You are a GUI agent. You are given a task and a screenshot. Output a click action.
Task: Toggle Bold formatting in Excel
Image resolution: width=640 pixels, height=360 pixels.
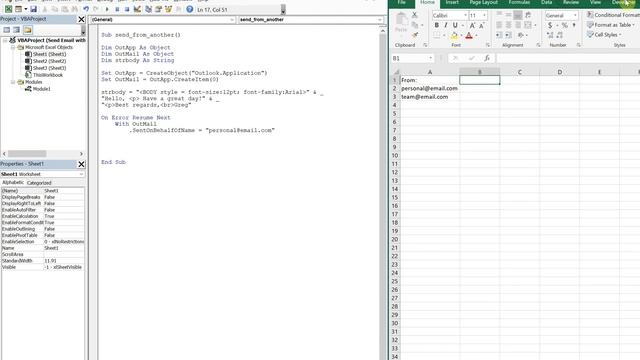coord(436,26)
